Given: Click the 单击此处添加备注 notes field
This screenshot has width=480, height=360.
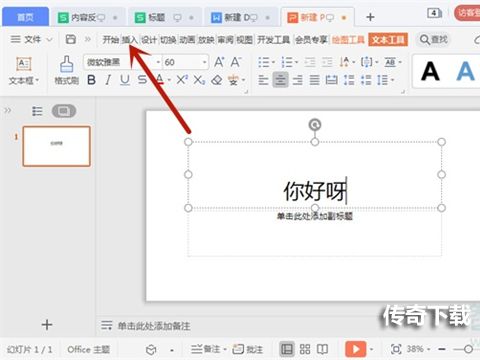Looking at the screenshot, I should tap(154, 326).
